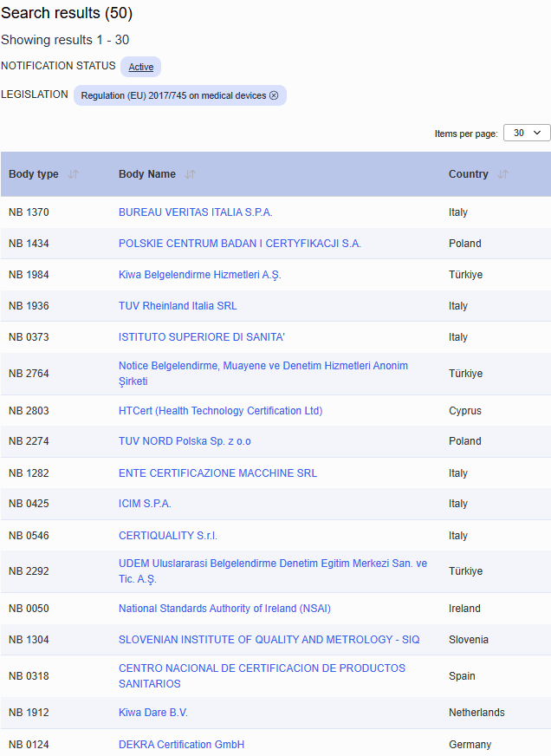
Task: Click Netherlands in the Country column
Action: 476,713
